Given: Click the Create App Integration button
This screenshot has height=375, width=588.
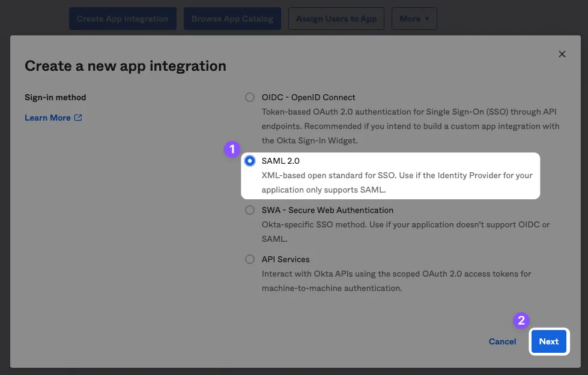Looking at the screenshot, I should tap(123, 19).
